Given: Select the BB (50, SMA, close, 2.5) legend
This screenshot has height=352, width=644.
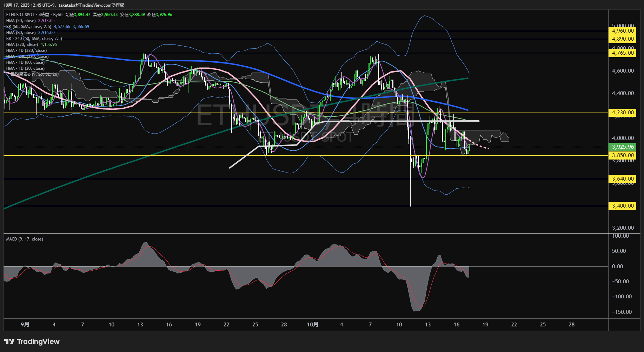Looking at the screenshot, I should tap(29, 27).
